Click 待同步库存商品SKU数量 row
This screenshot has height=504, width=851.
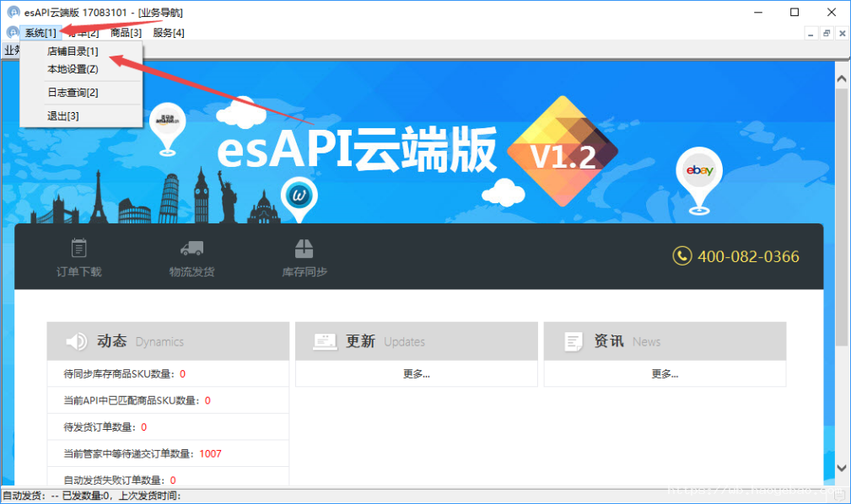(x=168, y=374)
